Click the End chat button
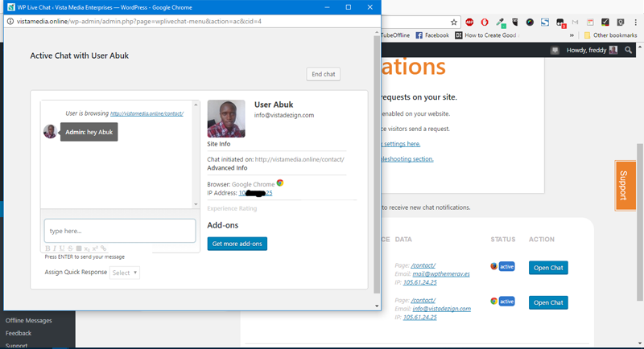The height and width of the screenshot is (349, 644). [x=324, y=74]
